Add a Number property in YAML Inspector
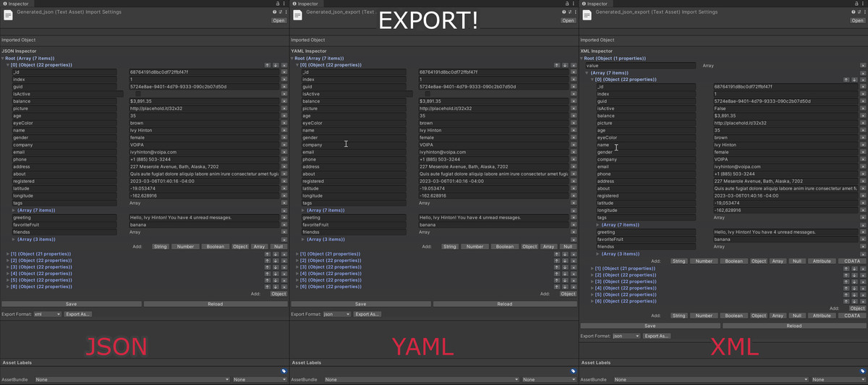 (475, 246)
